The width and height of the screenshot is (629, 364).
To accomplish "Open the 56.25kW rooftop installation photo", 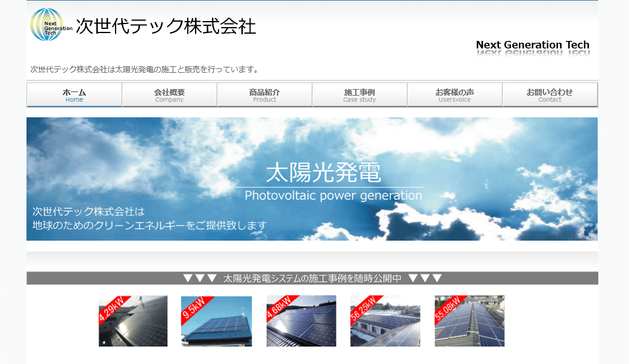I will (x=385, y=321).
